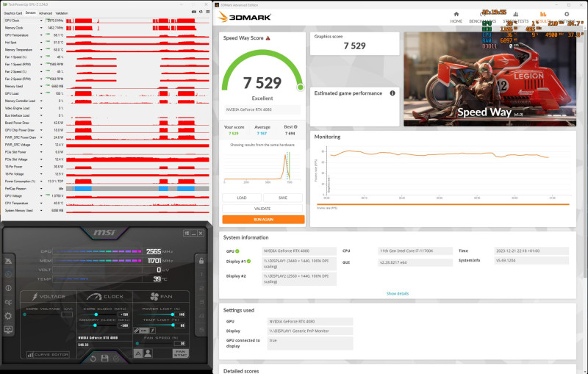Click 3DMark VALIDATE button
Viewport: 588px width, 374px height.
[x=262, y=209]
